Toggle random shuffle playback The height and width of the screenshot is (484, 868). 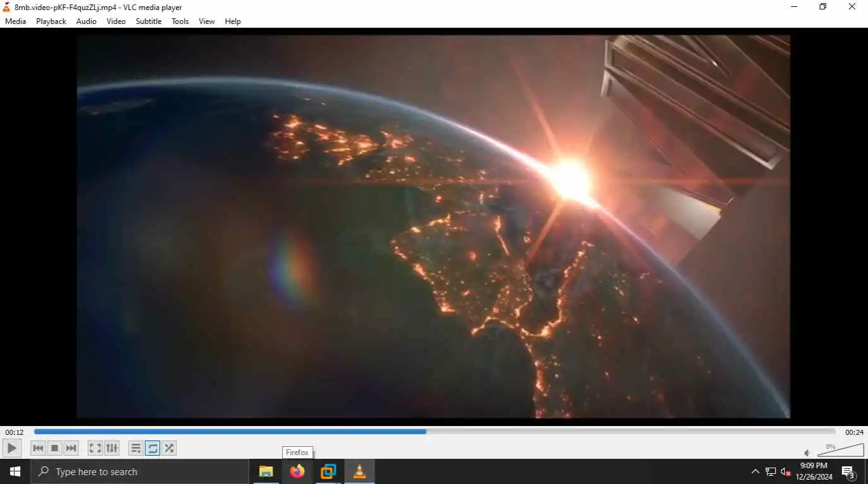[169, 448]
